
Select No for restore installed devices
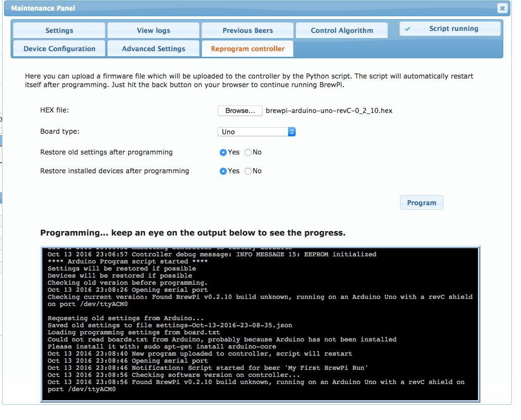pyautogui.click(x=248, y=171)
